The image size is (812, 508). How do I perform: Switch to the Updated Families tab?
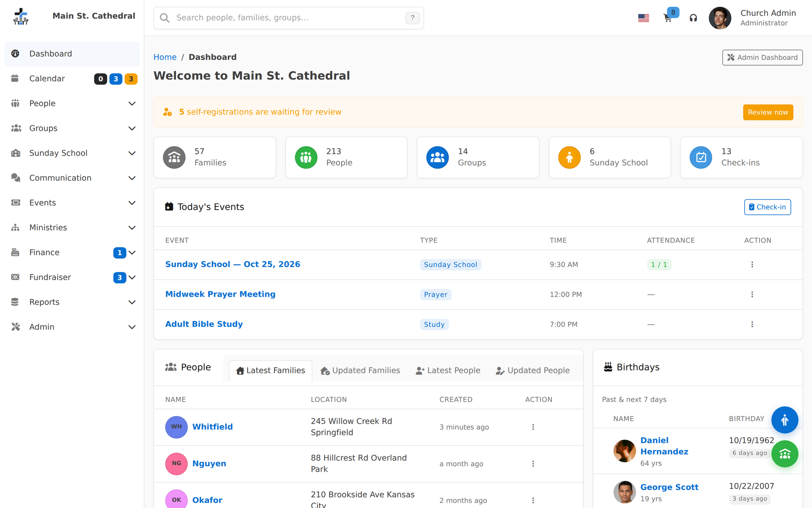tap(360, 371)
